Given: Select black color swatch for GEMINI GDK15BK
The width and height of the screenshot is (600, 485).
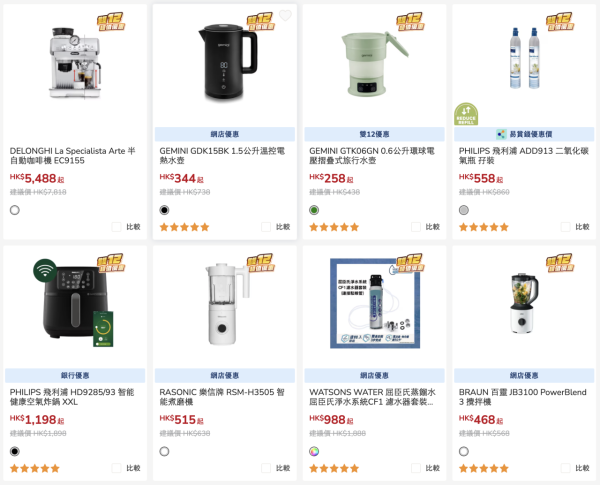Looking at the screenshot, I should [x=164, y=210].
